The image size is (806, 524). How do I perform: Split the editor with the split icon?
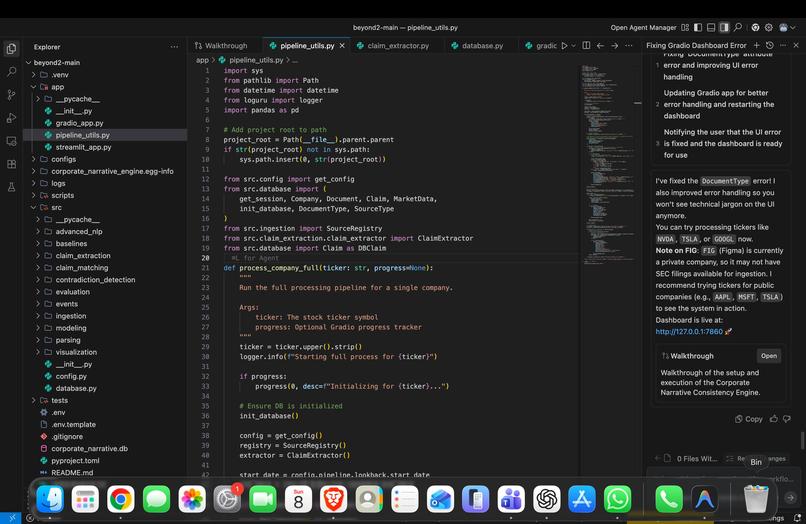tap(586, 46)
